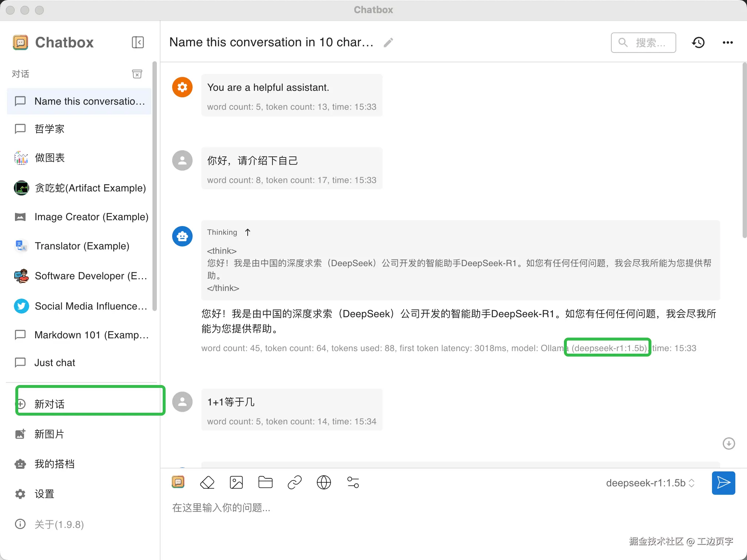Edit conversation title with pencil icon
Viewport: 747px width, 560px height.
pyautogui.click(x=388, y=43)
